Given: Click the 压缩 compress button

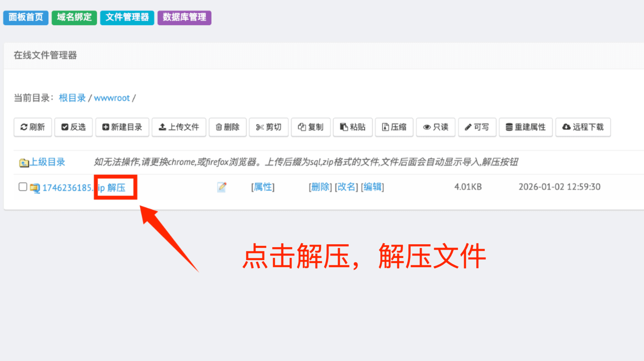Looking at the screenshot, I should 394,127.
